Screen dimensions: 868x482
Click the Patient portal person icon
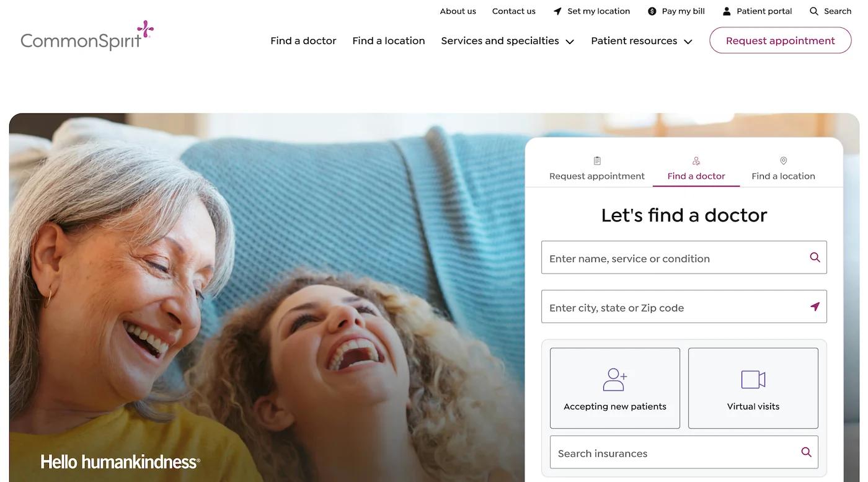tap(727, 11)
